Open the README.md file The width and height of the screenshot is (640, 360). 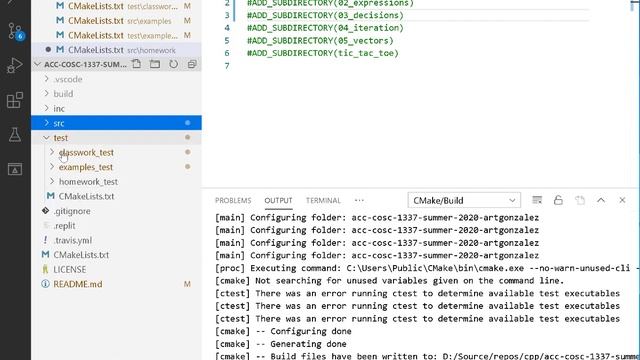pos(116,284)
